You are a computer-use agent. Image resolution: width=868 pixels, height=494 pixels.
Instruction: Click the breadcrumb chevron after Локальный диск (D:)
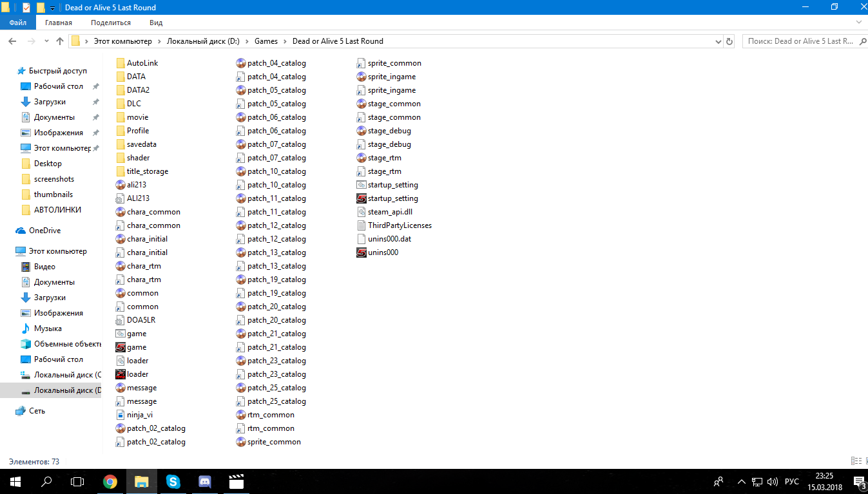(x=247, y=41)
